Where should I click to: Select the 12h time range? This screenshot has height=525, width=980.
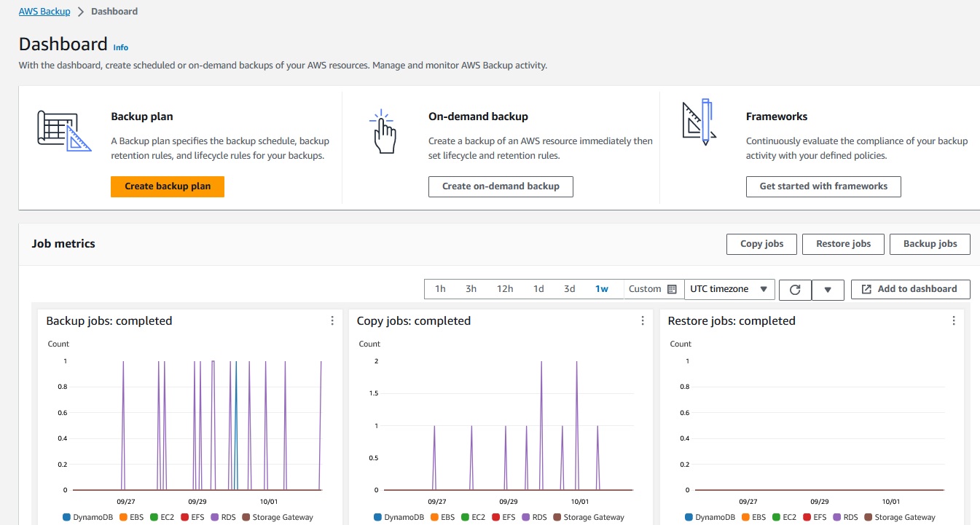pyautogui.click(x=505, y=289)
